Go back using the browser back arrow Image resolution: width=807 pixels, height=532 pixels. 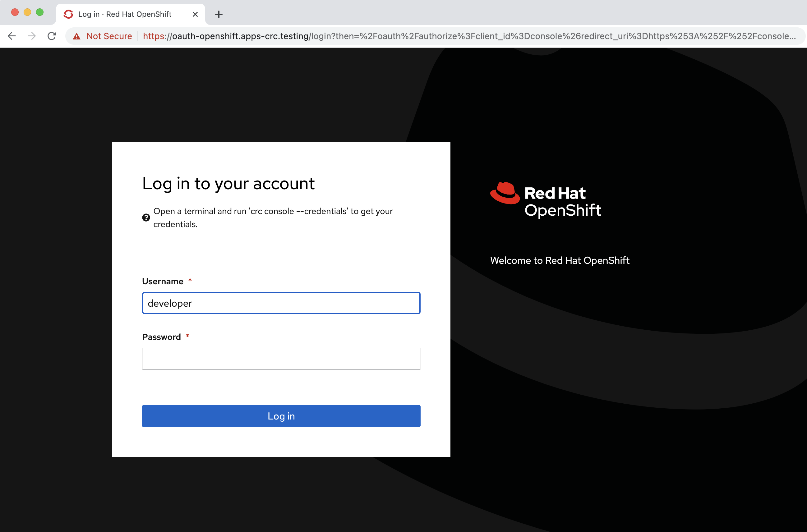[x=12, y=36]
